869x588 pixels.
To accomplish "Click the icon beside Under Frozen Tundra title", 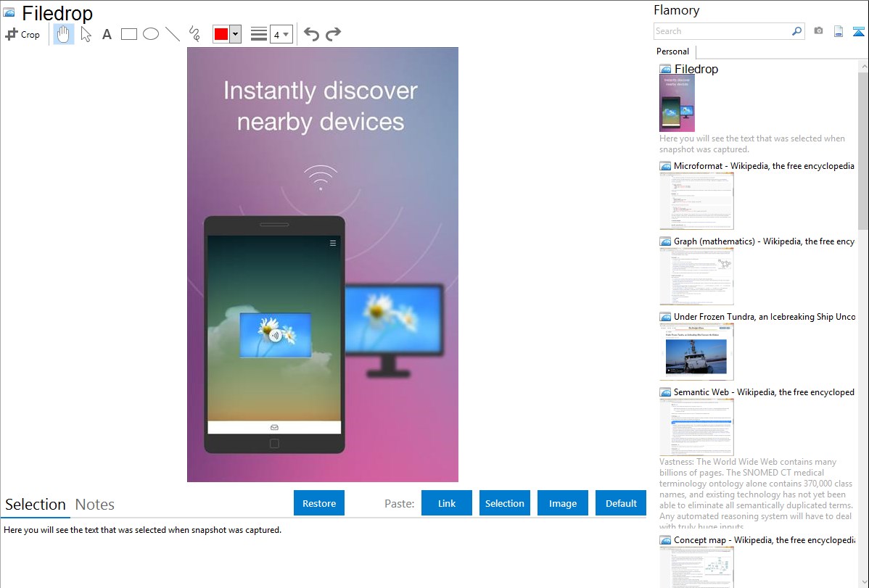I will pyautogui.click(x=666, y=317).
